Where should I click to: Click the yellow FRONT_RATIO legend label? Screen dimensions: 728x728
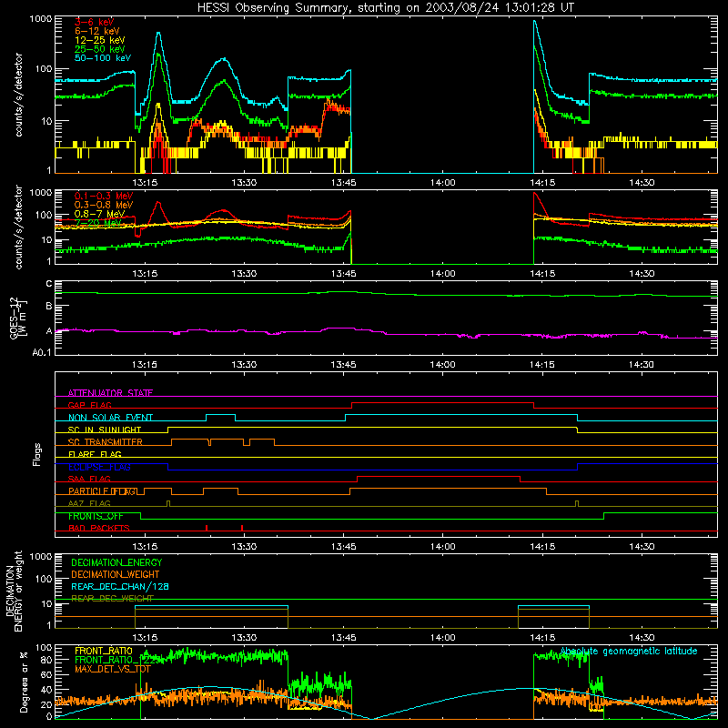tap(104, 651)
